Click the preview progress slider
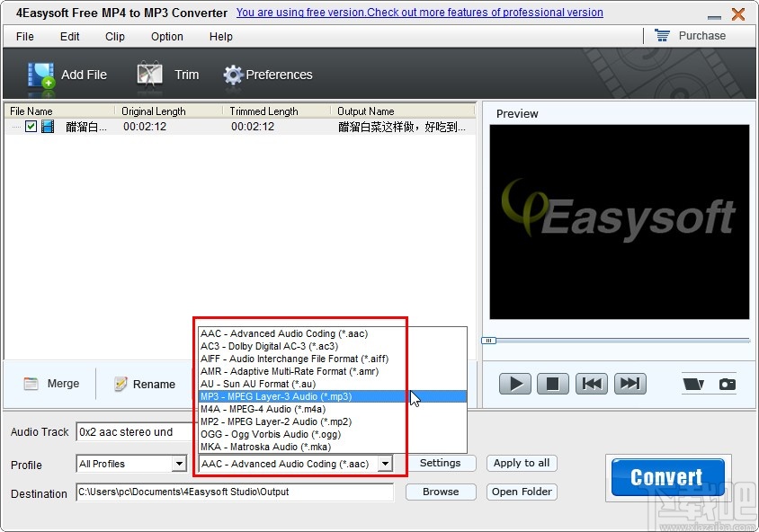Viewport: 759px width, 532px height. [x=489, y=341]
